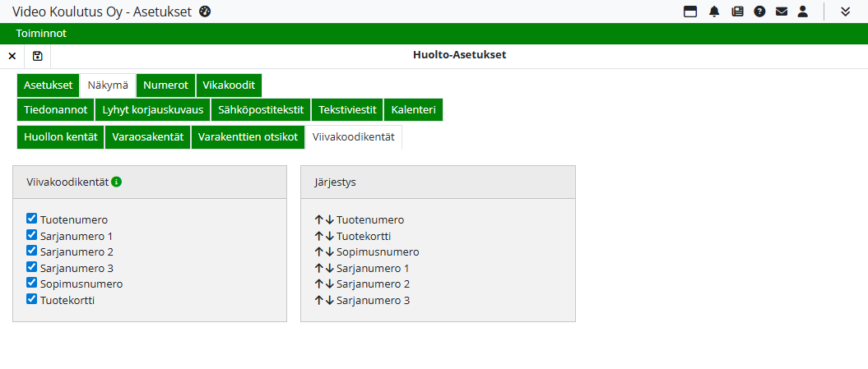The image size is (868, 369).
Task: Toggle the Sopimusnumero checkbox
Action: pyautogui.click(x=32, y=283)
